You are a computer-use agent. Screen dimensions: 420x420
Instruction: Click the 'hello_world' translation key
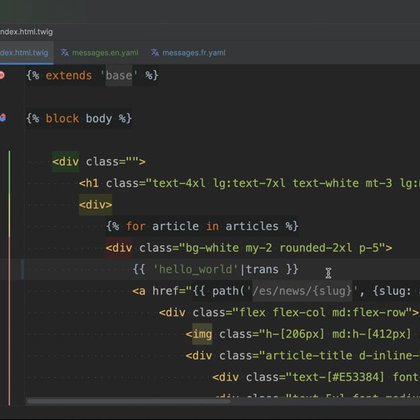click(x=195, y=269)
